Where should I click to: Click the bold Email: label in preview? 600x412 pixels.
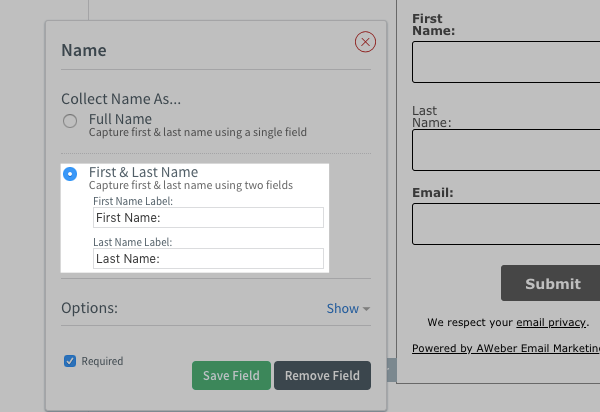[433, 192]
